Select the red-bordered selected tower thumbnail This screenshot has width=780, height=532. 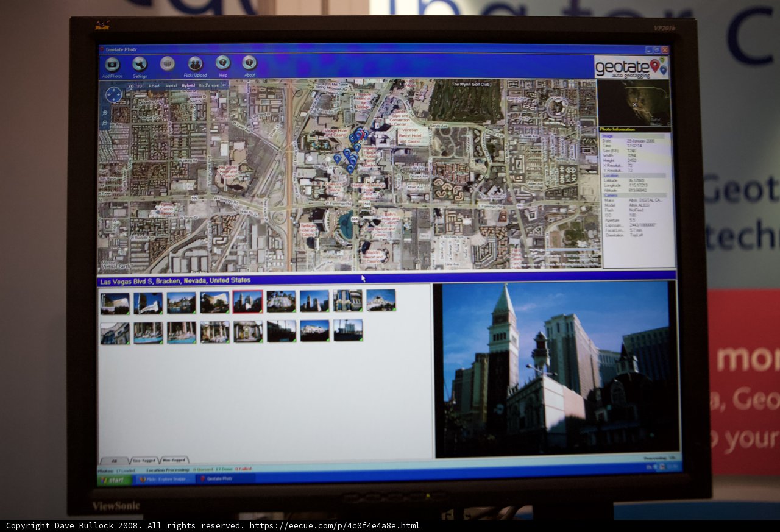(x=247, y=302)
